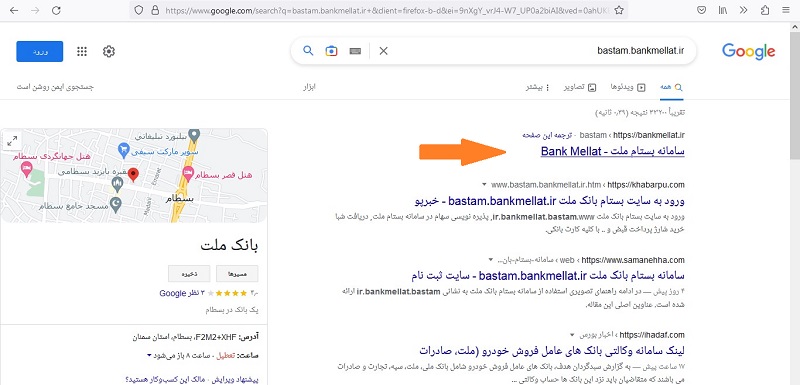This screenshot has height=385, width=800.
Task: Go back to the previous page
Action: [x=14, y=10]
